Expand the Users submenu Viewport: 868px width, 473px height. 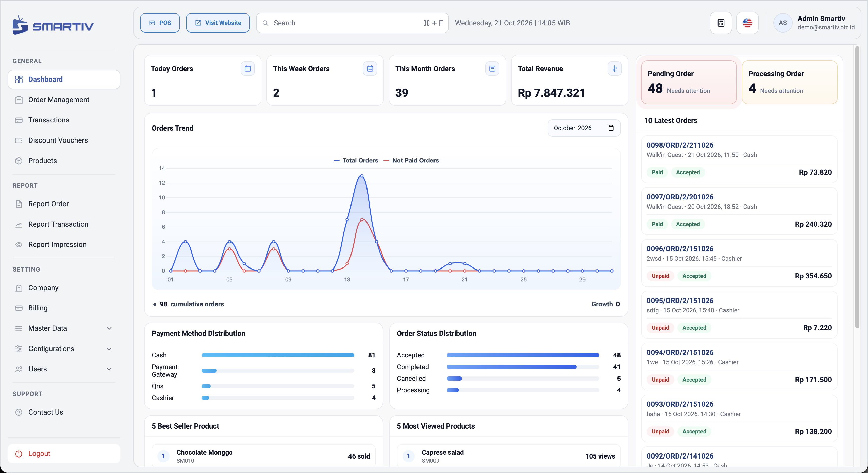(64, 369)
